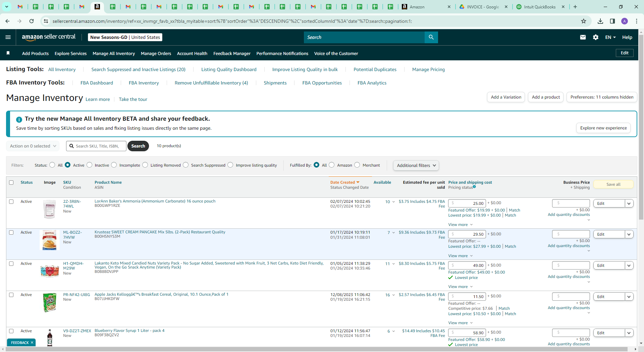Open Account Health in favorites bar
644x352 pixels.
192,53
